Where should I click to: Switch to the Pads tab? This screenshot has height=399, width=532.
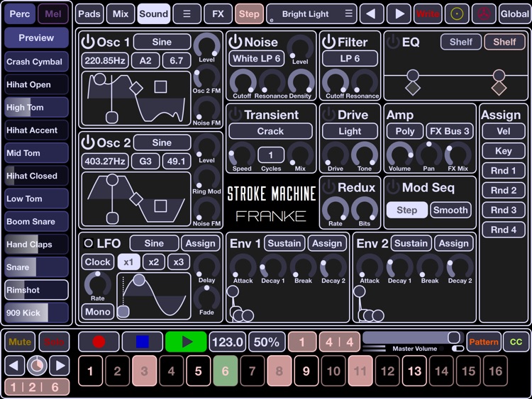(89, 13)
